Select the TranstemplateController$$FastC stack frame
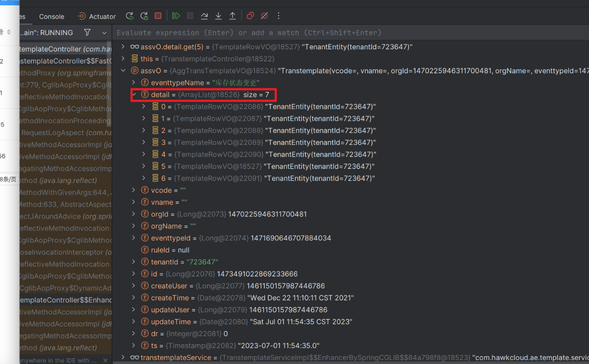This screenshot has width=589, height=364. (66, 61)
